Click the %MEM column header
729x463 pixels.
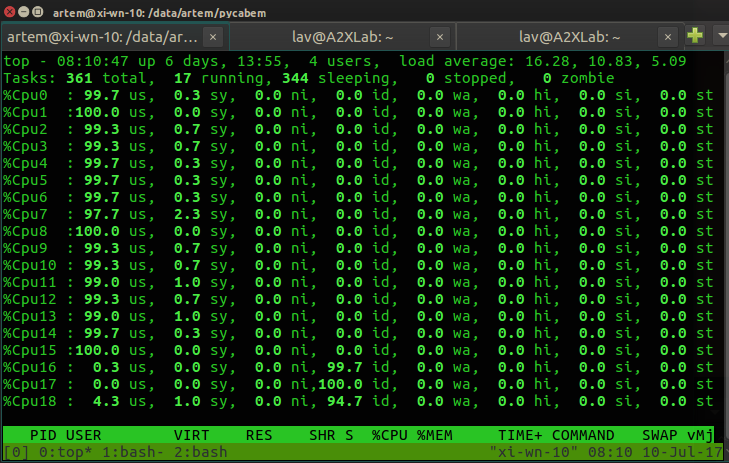coord(435,436)
